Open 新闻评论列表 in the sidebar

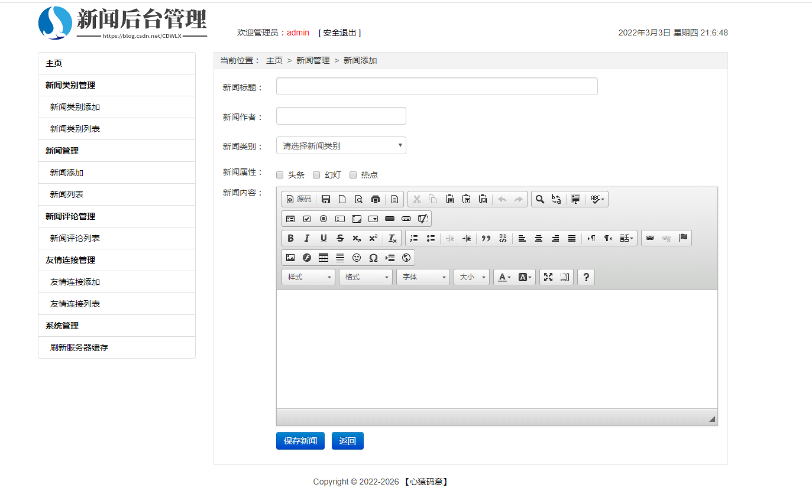pyautogui.click(x=74, y=238)
